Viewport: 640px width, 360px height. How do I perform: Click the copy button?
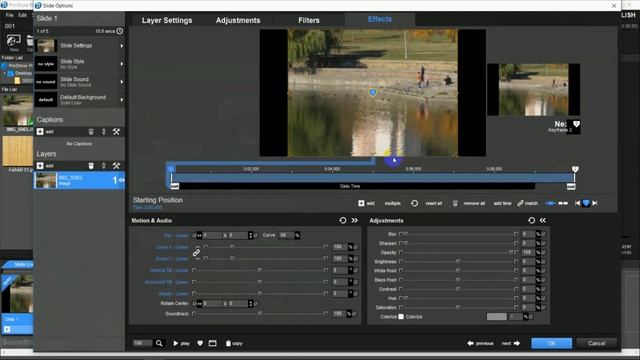[x=234, y=343]
